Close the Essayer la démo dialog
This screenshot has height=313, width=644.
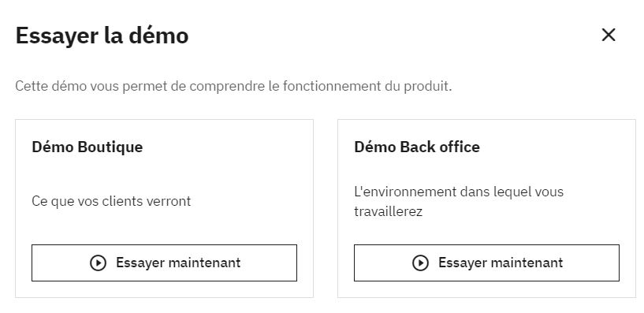(609, 35)
